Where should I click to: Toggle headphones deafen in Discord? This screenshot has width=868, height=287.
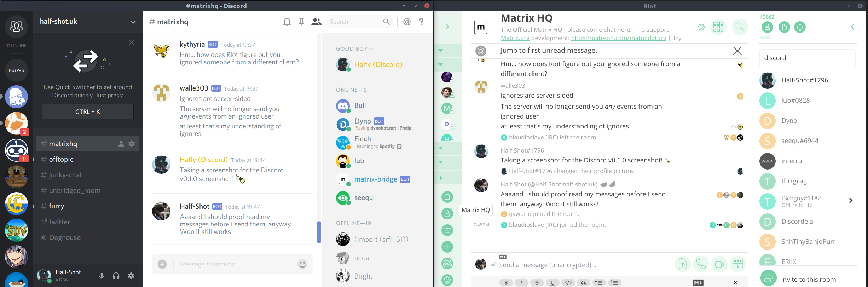[x=116, y=276]
